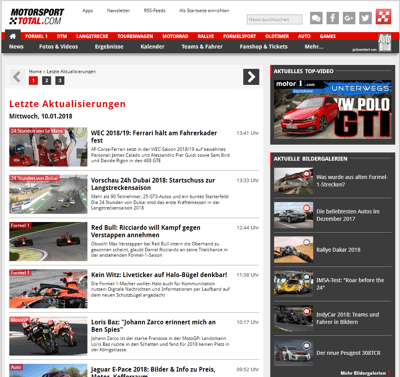Open the VW Polo GTI video thumbnail
The height and width of the screenshot is (377, 400).
click(x=332, y=109)
